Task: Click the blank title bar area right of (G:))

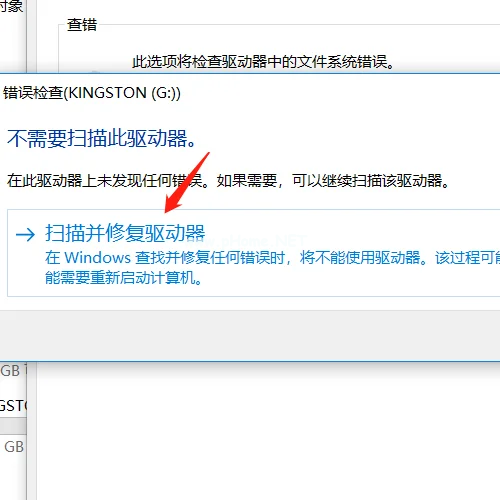Action: tap(340, 93)
